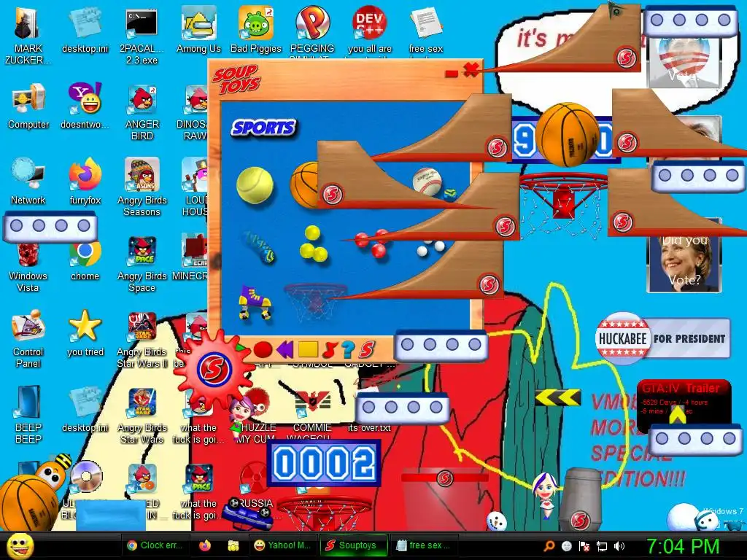Click the red Souptoys gear launcher button
This screenshot has width=747, height=560.
214,369
